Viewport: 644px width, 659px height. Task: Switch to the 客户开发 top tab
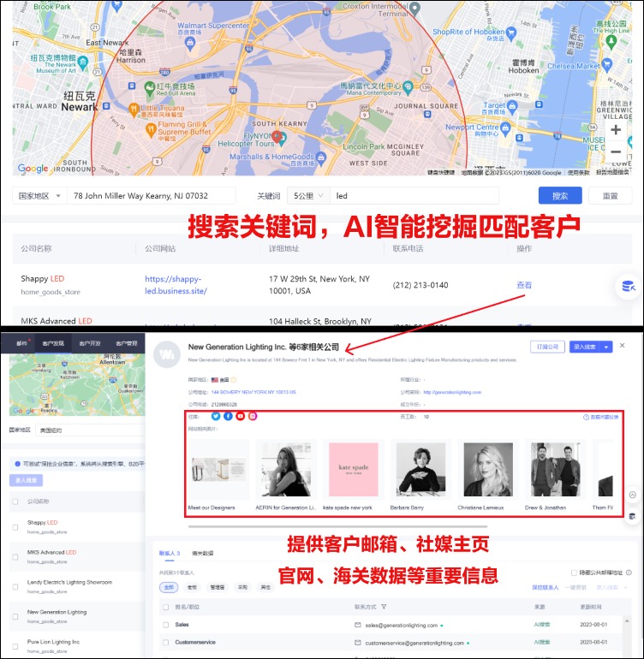[x=90, y=343]
